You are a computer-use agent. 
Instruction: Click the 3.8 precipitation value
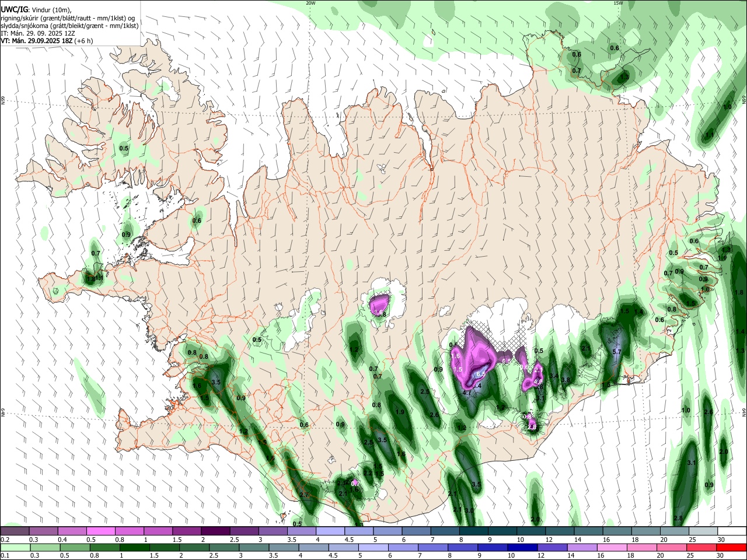pyautogui.click(x=565, y=380)
